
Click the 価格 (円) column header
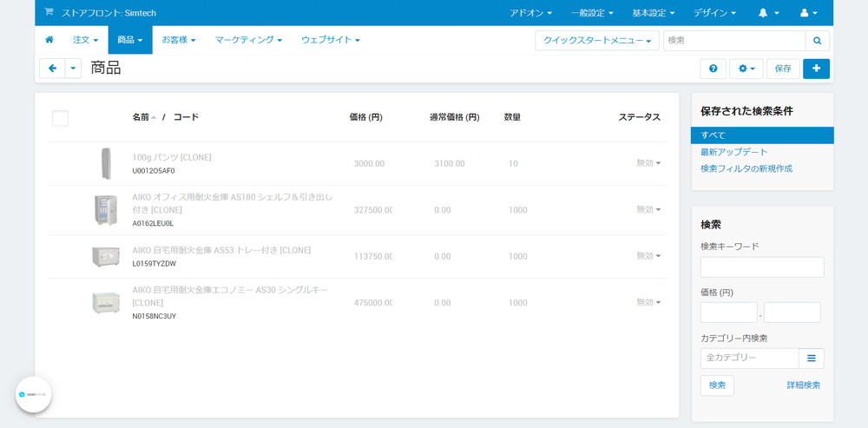click(x=366, y=117)
